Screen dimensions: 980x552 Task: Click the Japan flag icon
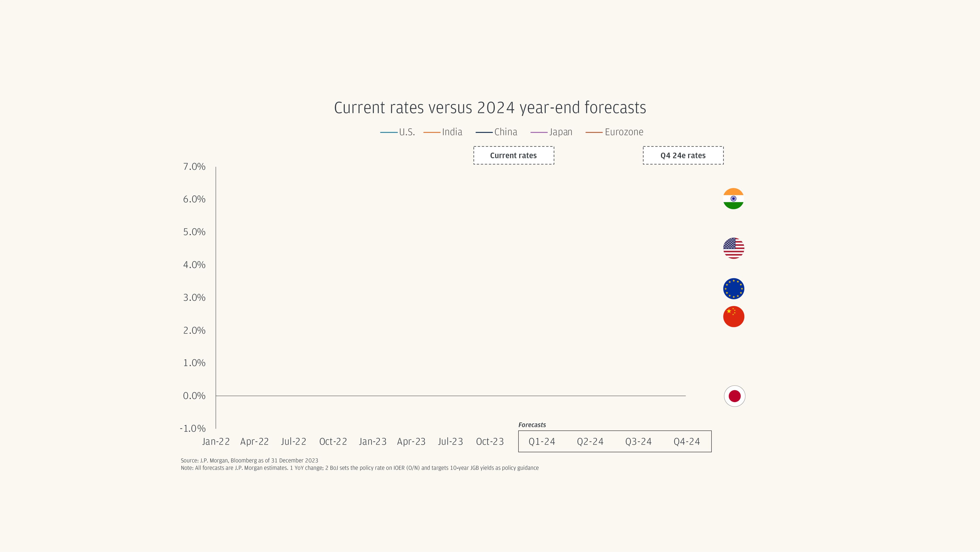click(x=734, y=396)
